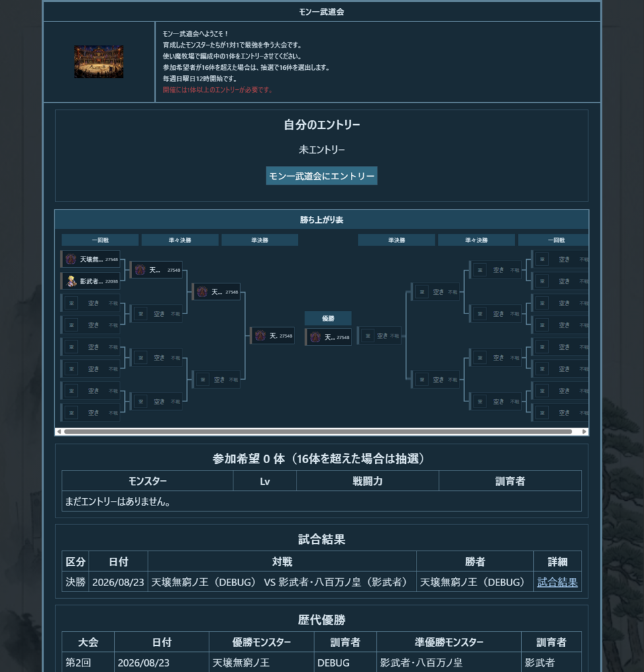Select the semifinal 天 monster icon
Viewport: 644px width, 672px height.
(x=202, y=292)
